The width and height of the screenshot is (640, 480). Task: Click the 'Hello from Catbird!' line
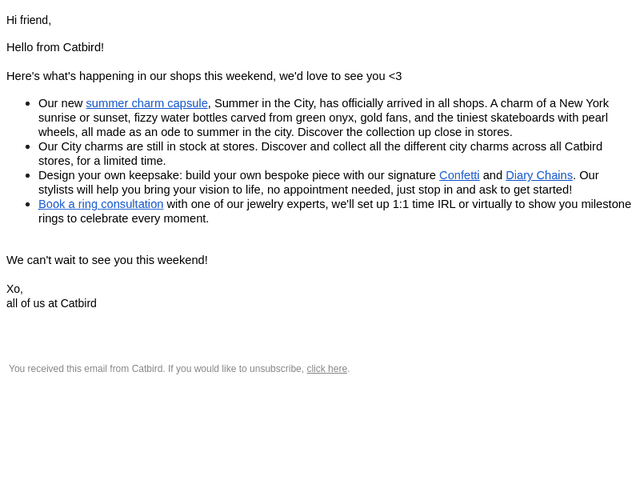55,47
